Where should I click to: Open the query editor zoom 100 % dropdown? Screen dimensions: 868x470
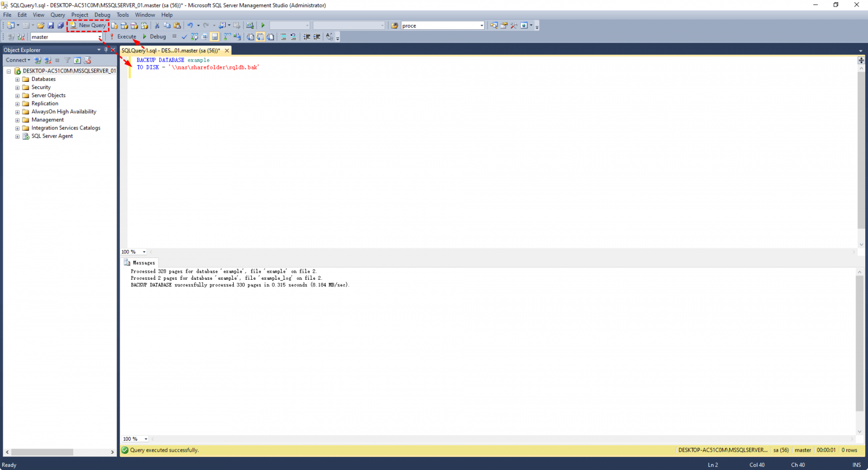pos(144,252)
